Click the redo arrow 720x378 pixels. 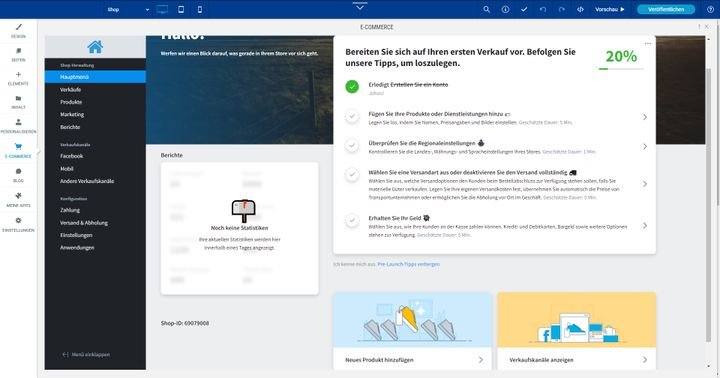click(x=562, y=9)
